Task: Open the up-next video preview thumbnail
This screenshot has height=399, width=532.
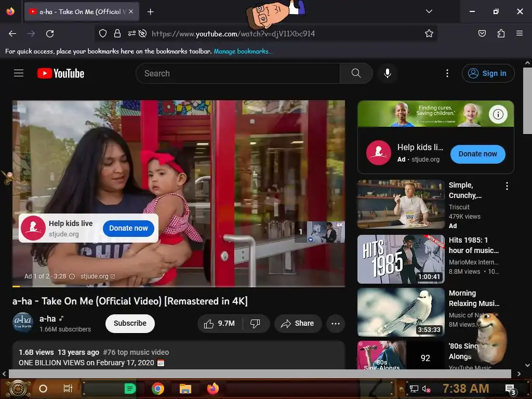Action: pyautogui.click(x=326, y=232)
